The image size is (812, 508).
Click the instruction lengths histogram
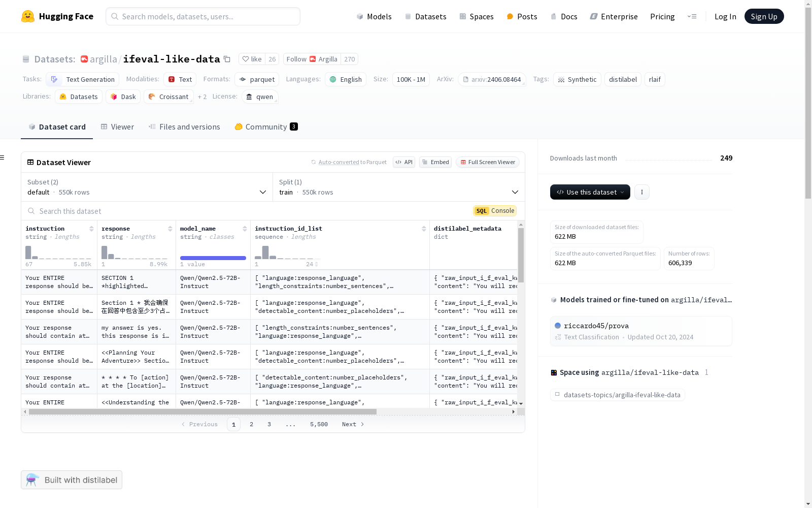pyautogui.click(x=58, y=252)
